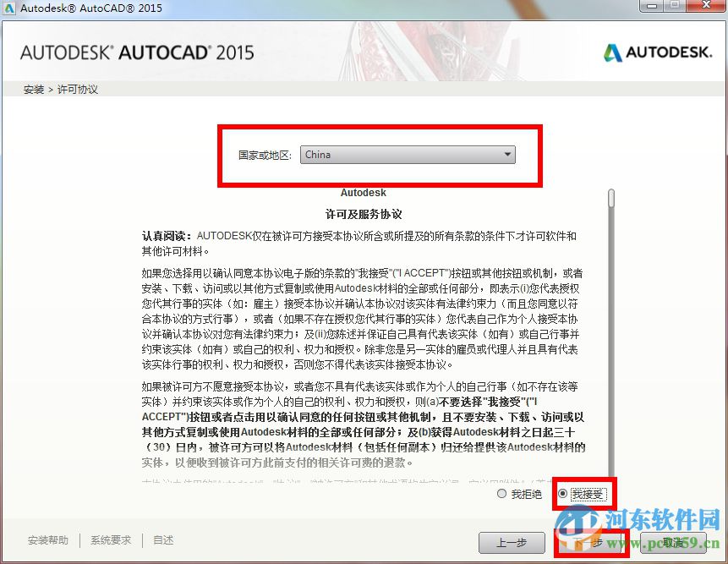Click the 上一步 button

tap(512, 544)
